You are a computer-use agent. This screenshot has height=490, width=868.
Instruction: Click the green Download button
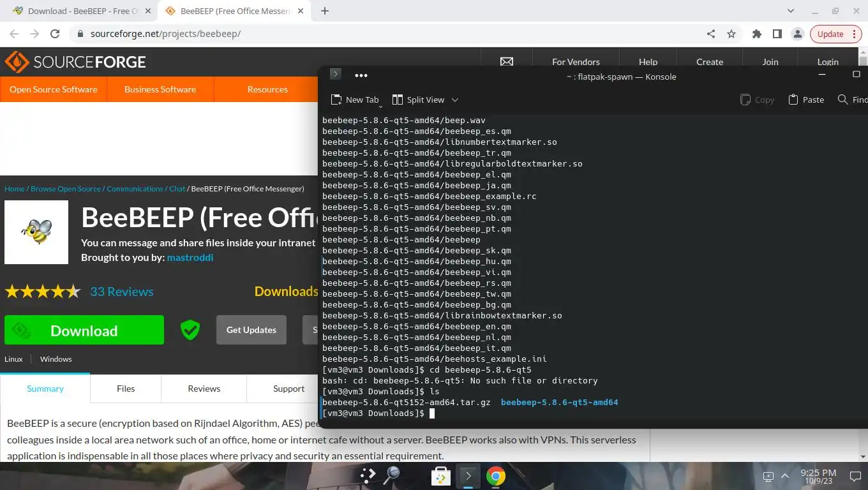click(x=84, y=330)
